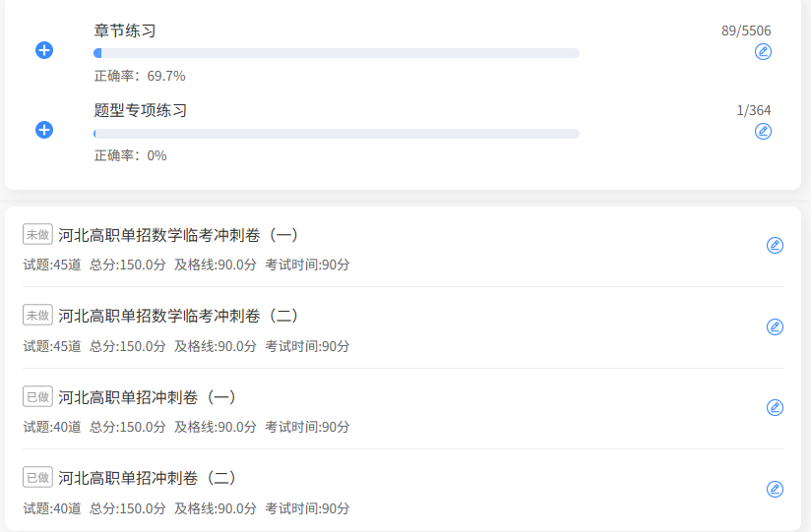Click the 章节练习 progress bar
The image size is (811, 532).
click(337, 53)
